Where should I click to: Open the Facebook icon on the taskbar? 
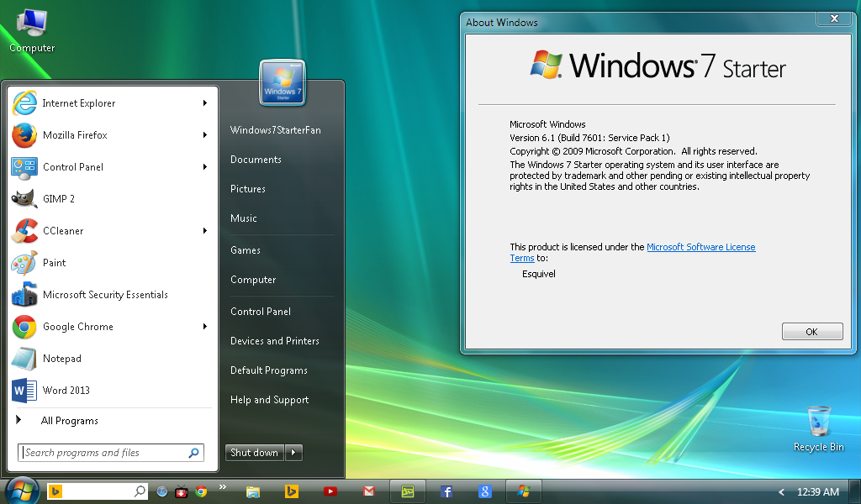pyautogui.click(x=446, y=491)
